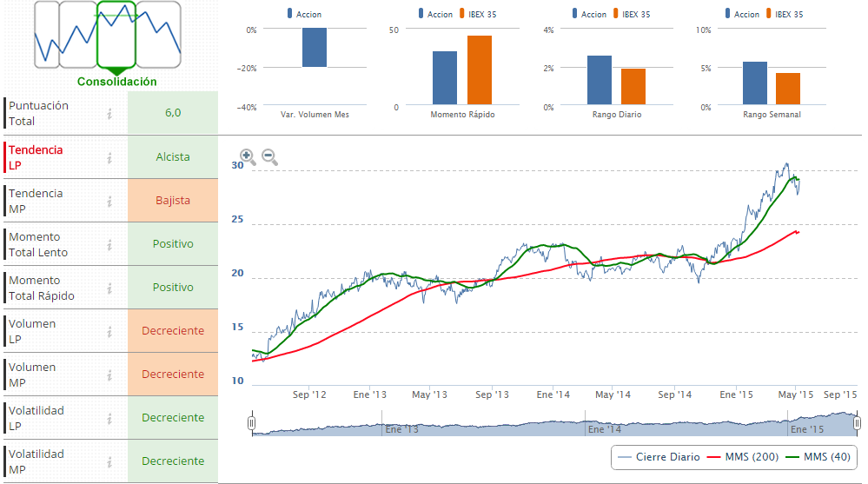
Task: Click orange IBEX 35 bar in Rango Diario
Action: click(633, 86)
